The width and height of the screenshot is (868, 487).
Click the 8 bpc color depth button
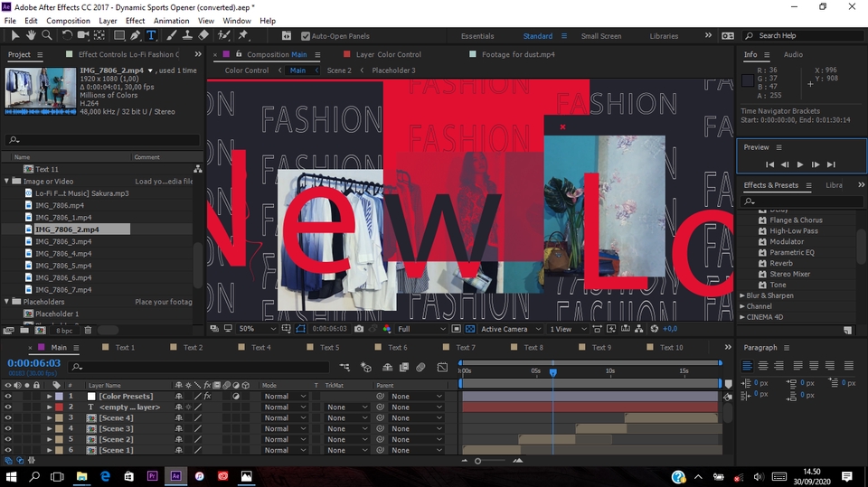pyautogui.click(x=64, y=331)
